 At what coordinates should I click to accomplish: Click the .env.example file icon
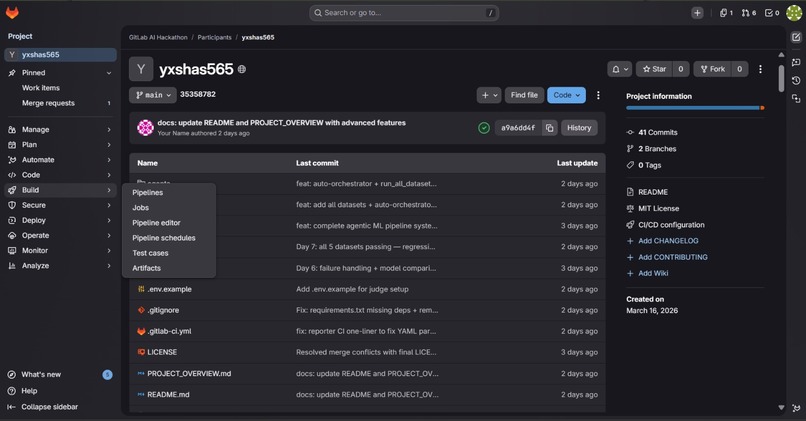141,289
